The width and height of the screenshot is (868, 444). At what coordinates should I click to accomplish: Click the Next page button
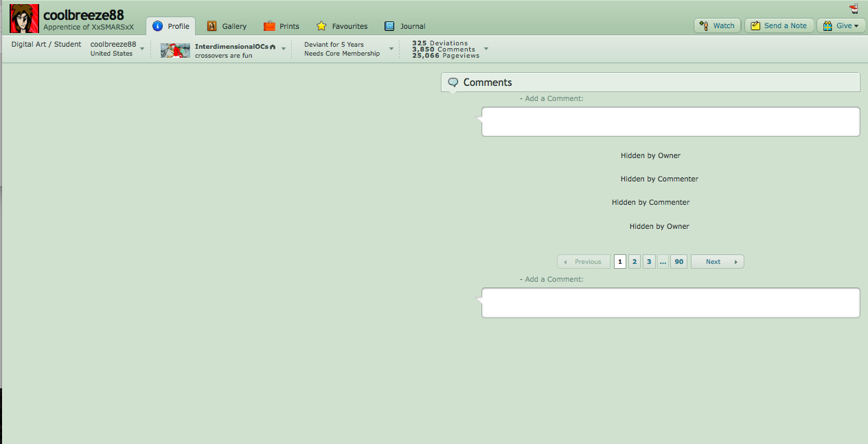point(718,262)
